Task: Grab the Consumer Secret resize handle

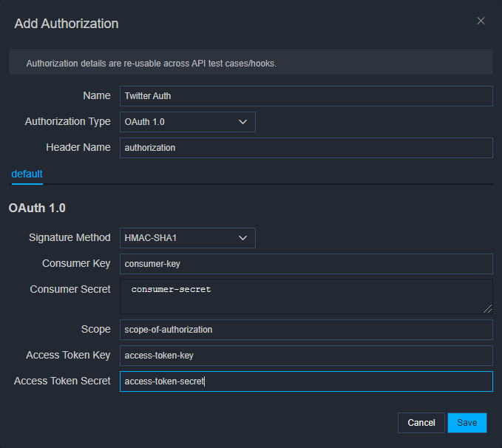Action: [488, 309]
